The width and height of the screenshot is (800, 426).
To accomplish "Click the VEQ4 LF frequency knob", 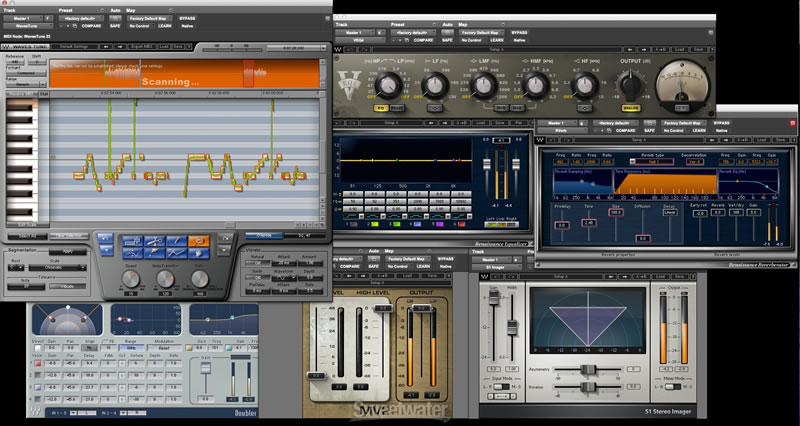I will [x=434, y=86].
